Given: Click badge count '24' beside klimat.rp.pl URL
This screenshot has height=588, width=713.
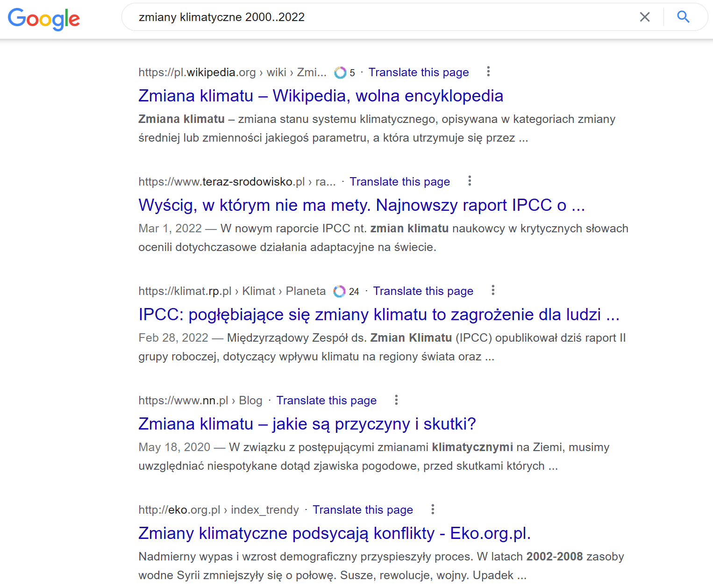Looking at the screenshot, I should [354, 292].
